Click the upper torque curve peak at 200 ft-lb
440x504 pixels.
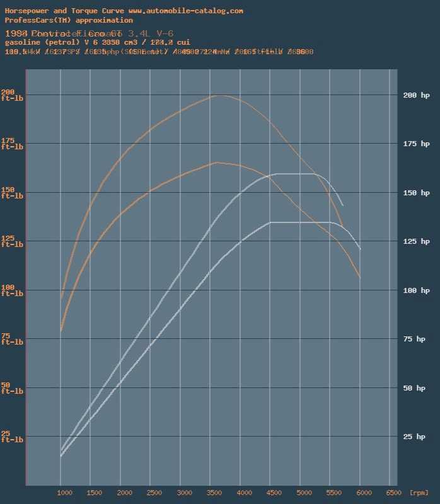click(x=220, y=95)
